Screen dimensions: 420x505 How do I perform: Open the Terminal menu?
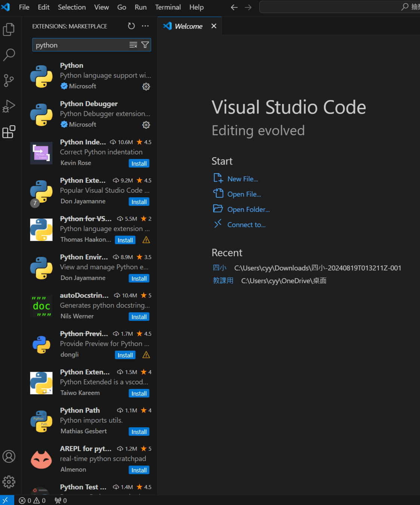coord(168,7)
